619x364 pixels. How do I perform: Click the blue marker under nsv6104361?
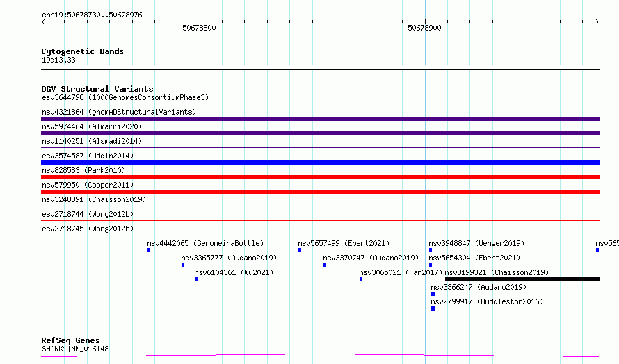tap(196, 279)
